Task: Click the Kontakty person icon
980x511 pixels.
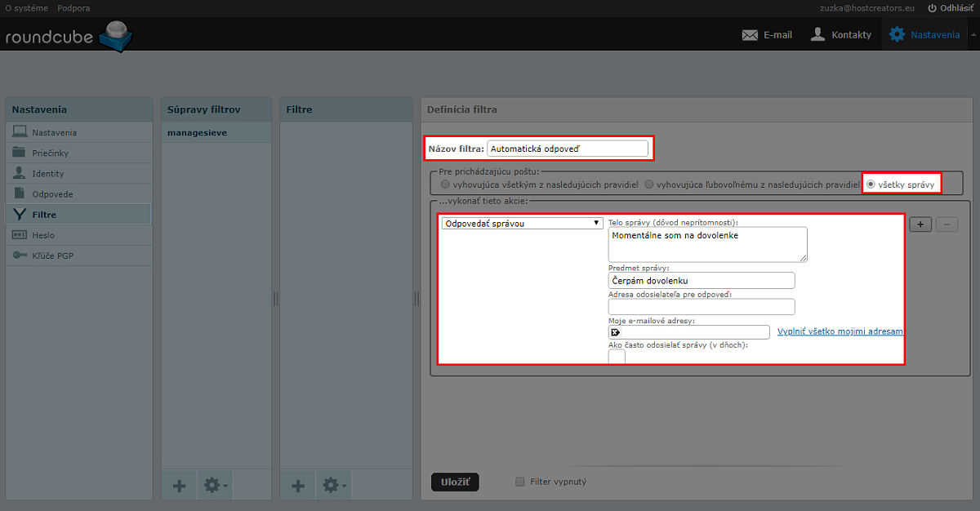Action: [817, 34]
